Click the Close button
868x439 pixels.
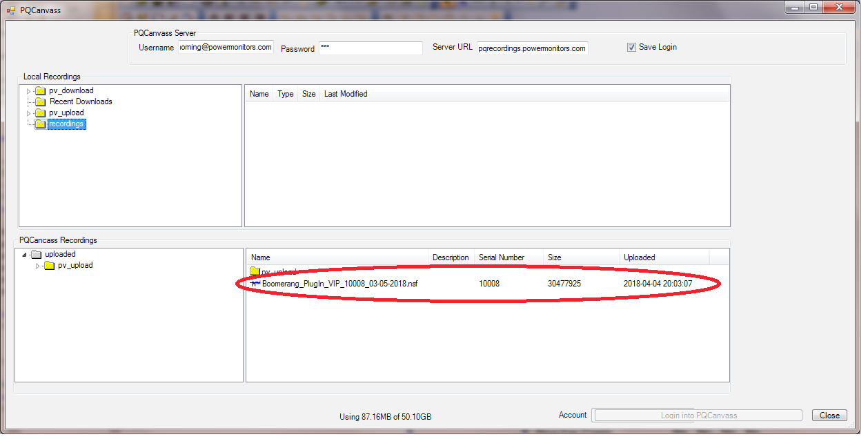[x=829, y=416]
